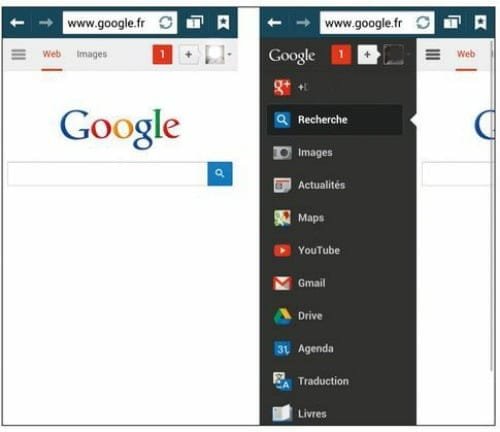
Task: Open bookmarks in right browser toolbar
Action: [480, 23]
